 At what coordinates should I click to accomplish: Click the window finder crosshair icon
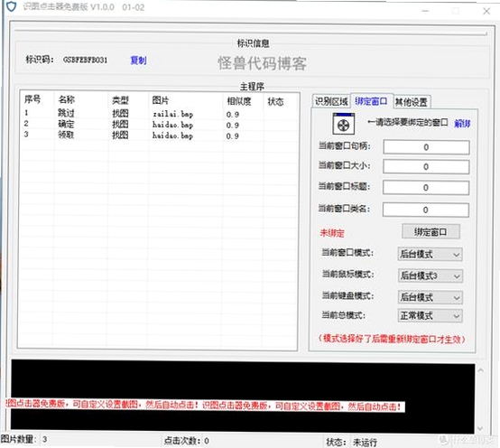[343, 124]
